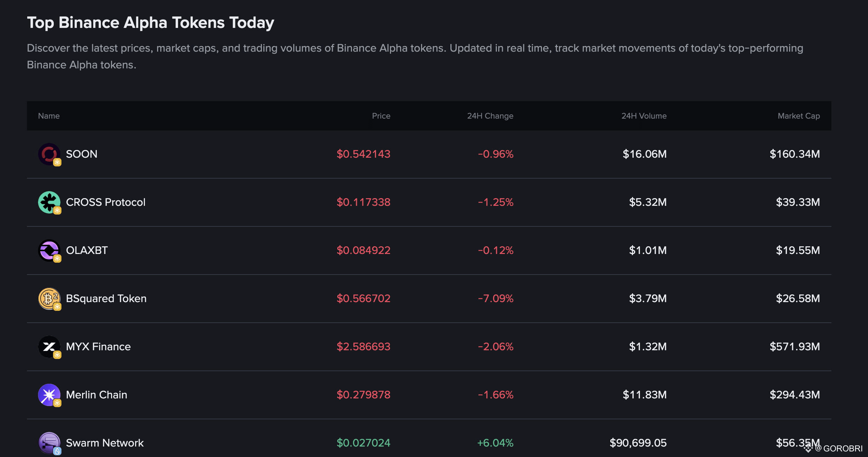Open the SOON token name link
Viewport: 868px width, 457px height.
pos(82,154)
